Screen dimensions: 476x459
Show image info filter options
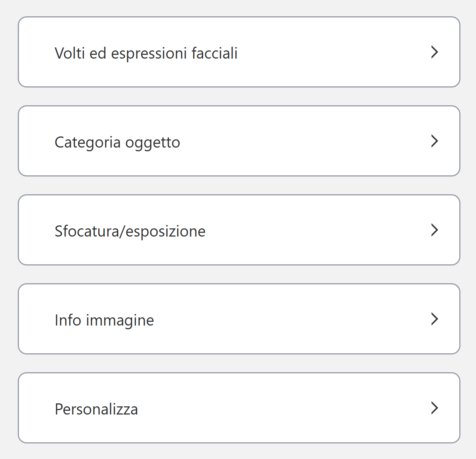pyautogui.click(x=239, y=319)
